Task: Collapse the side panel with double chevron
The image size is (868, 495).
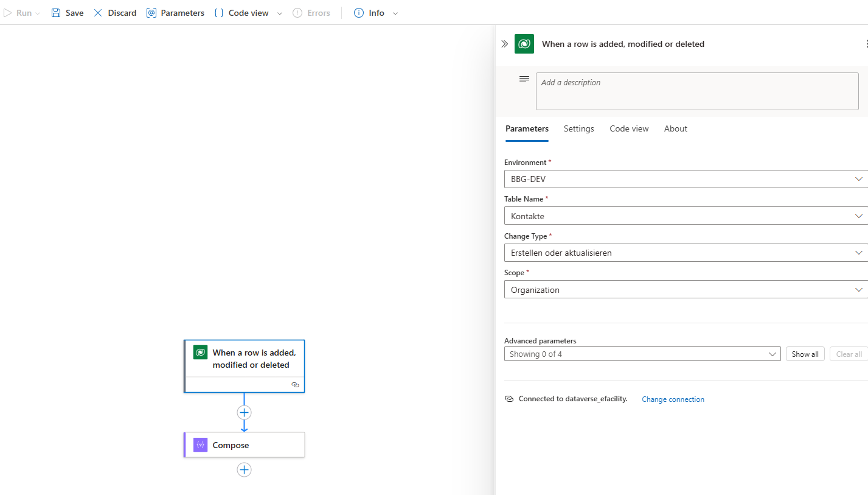Action: (x=504, y=44)
